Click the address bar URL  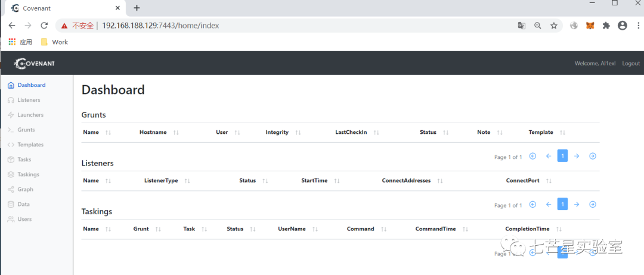[x=160, y=26]
